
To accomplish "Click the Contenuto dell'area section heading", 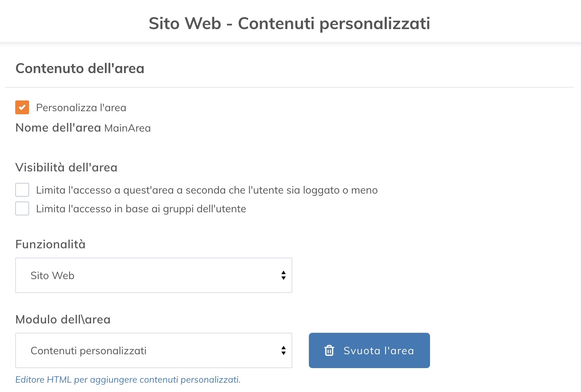I will click(80, 68).
